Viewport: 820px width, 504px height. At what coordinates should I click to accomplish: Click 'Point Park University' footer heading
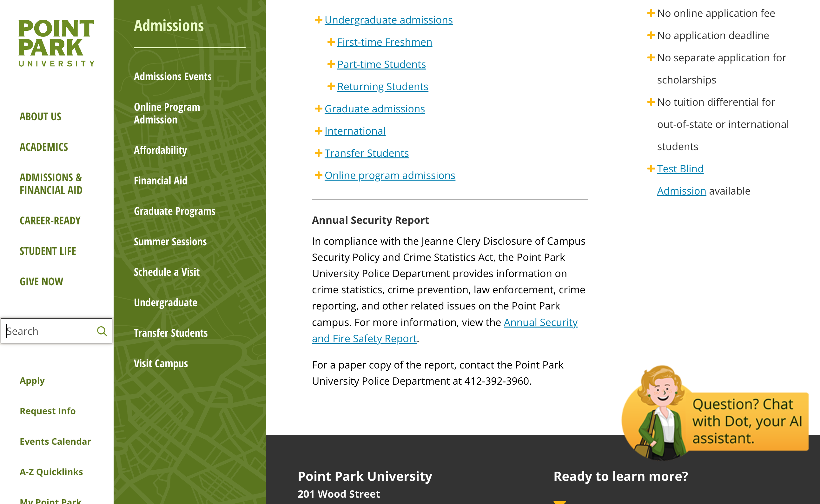click(x=365, y=476)
